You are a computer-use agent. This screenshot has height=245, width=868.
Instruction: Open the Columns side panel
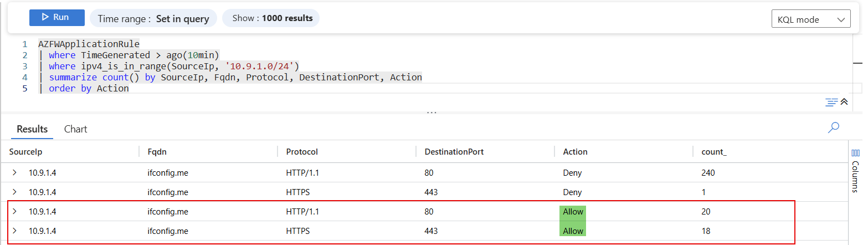coord(855,169)
